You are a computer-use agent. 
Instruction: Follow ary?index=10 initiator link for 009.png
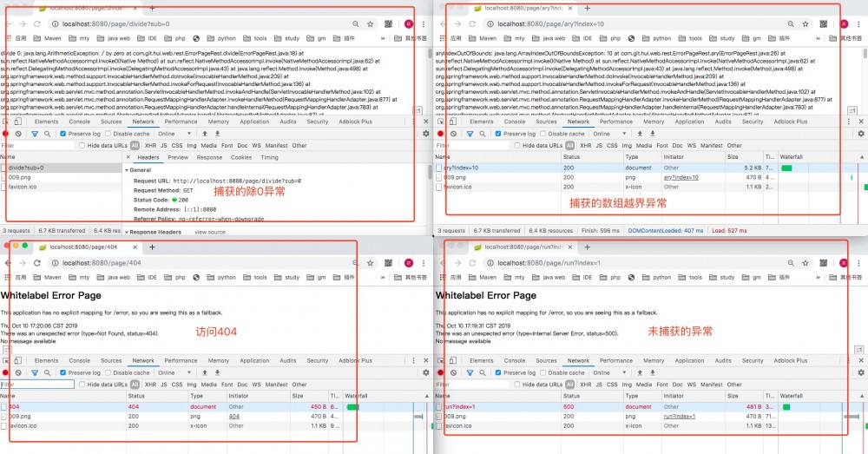[x=681, y=177]
